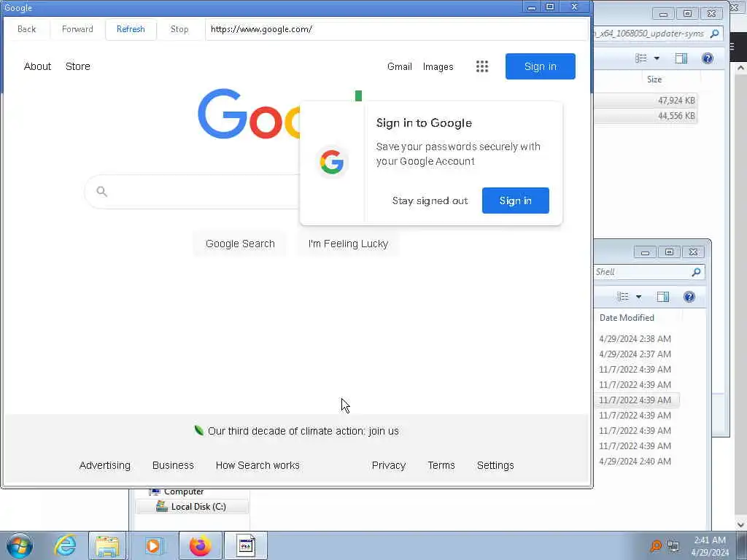Screen dimensions: 747x560
Task: Select row dated 4/29/2024 2:38 AM
Action: tap(635, 338)
